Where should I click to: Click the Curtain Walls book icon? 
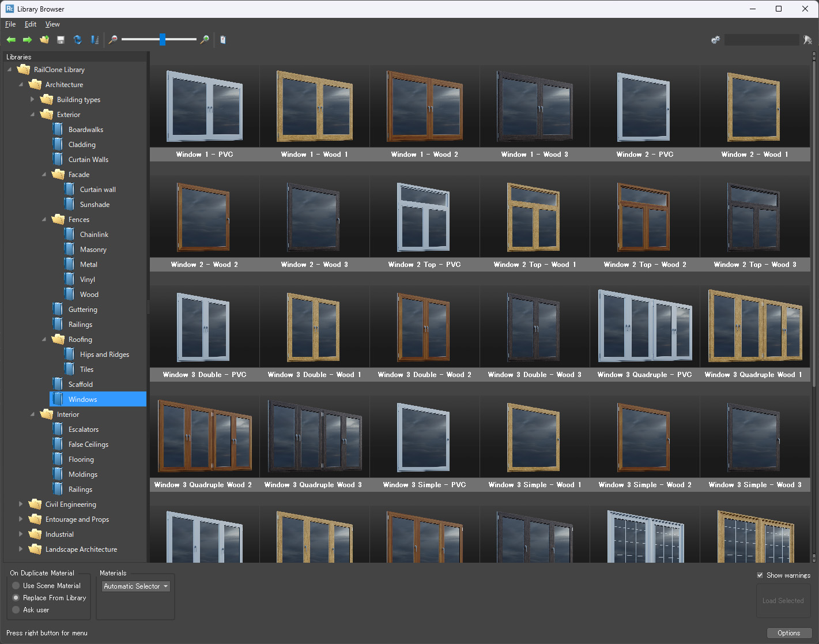pos(58,160)
